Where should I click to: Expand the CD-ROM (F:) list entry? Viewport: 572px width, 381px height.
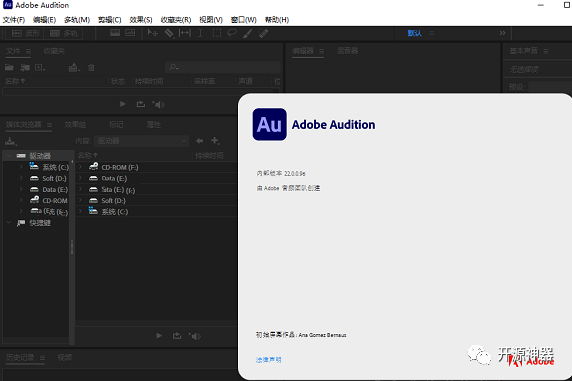pos(80,167)
